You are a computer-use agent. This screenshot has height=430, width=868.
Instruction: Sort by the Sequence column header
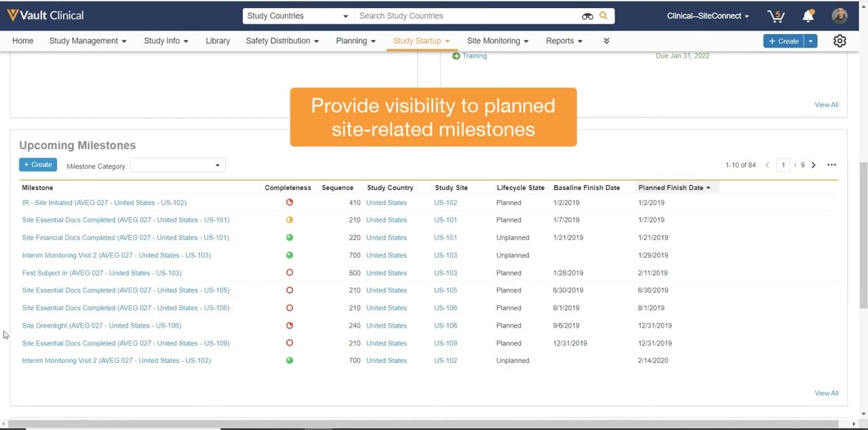click(337, 188)
